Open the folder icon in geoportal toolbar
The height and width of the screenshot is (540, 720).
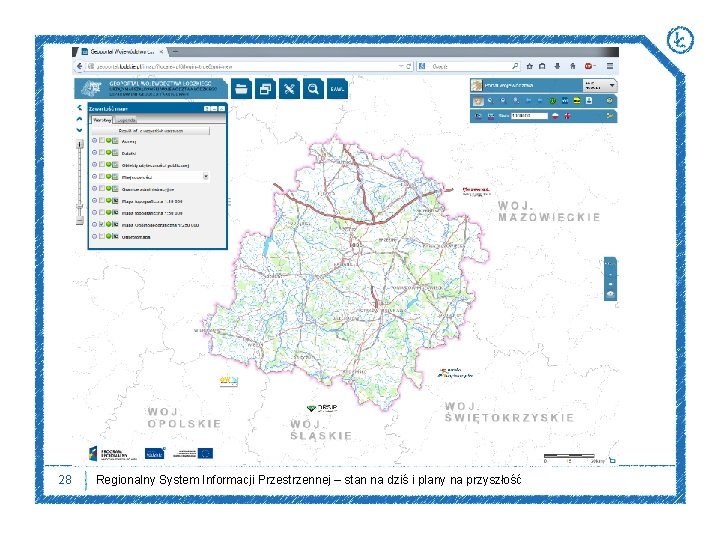click(x=241, y=89)
